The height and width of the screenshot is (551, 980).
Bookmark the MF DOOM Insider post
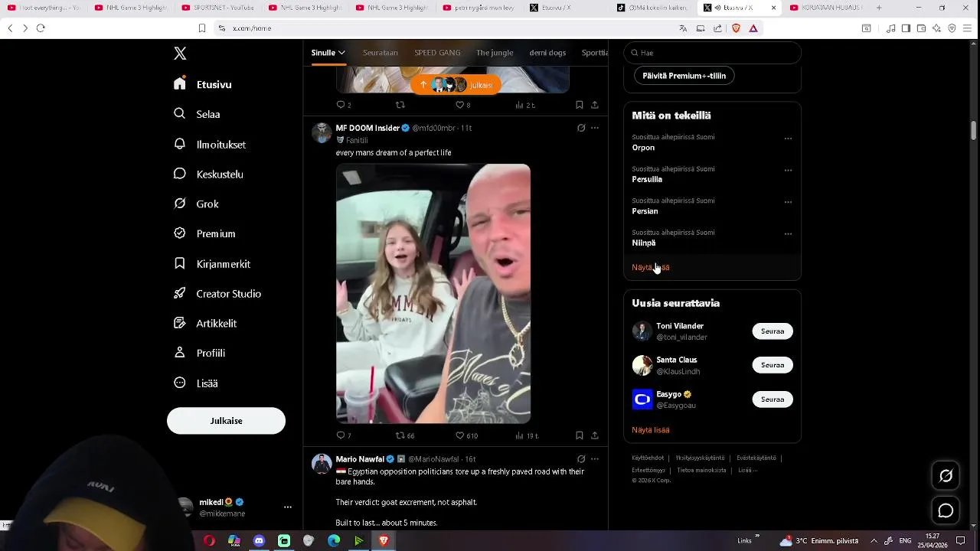(x=580, y=435)
